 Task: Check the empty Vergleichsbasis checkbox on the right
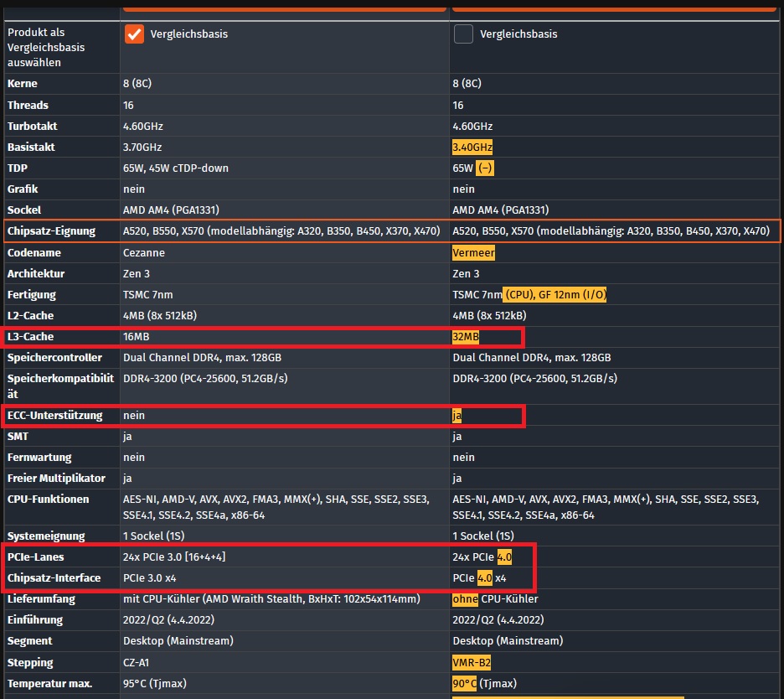pos(463,34)
